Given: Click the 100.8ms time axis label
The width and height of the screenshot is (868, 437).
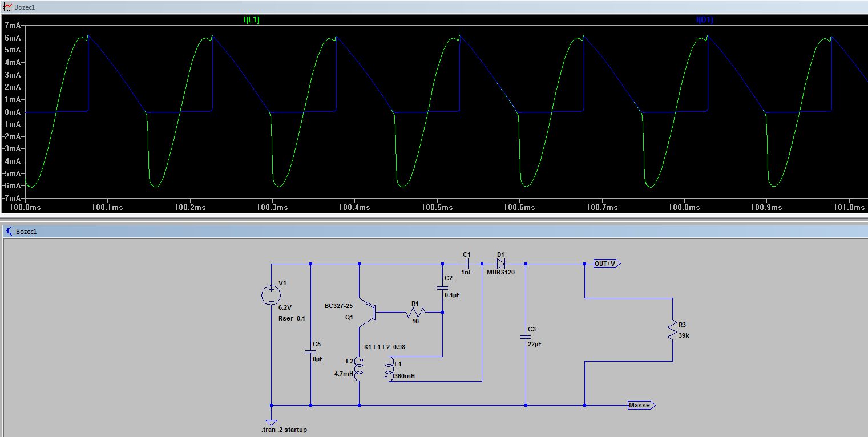Looking at the screenshot, I should coord(684,208).
